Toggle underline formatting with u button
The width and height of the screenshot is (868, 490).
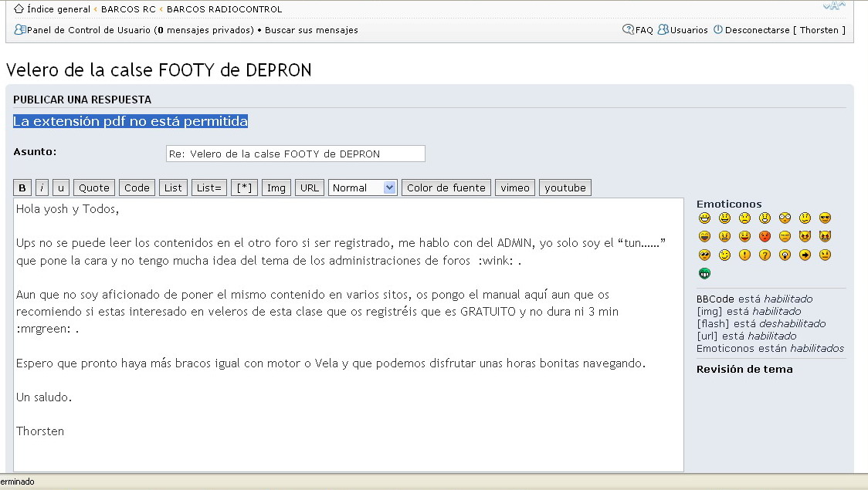[61, 188]
